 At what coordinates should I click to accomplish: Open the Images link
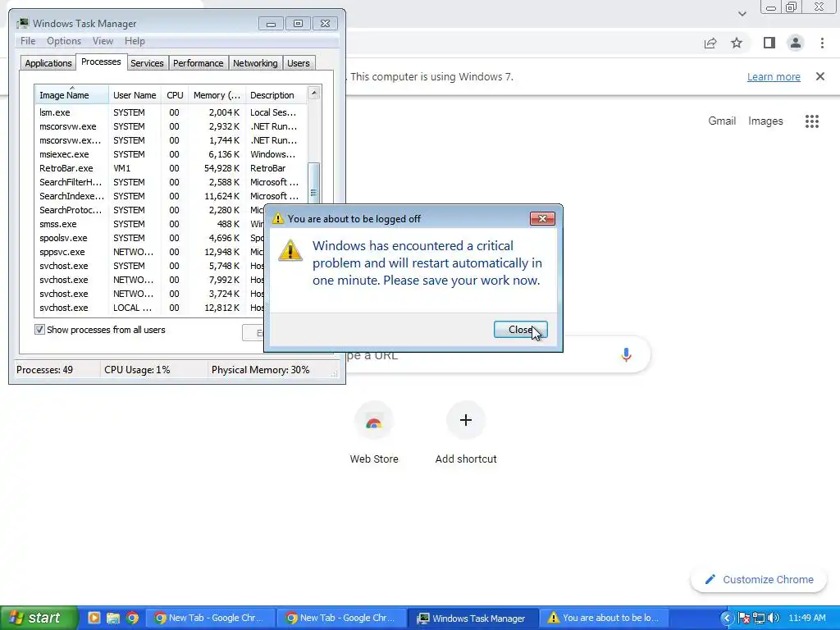click(765, 121)
